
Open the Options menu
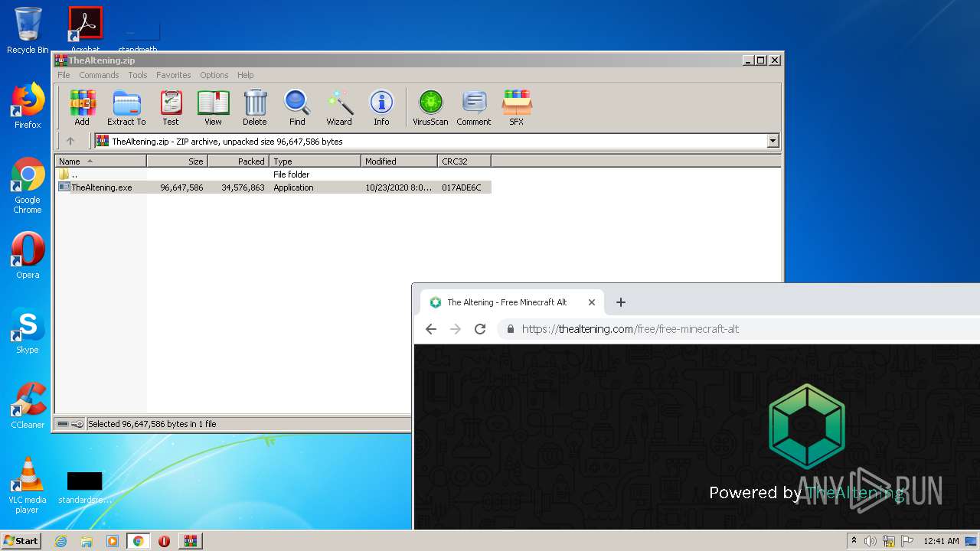coord(214,75)
